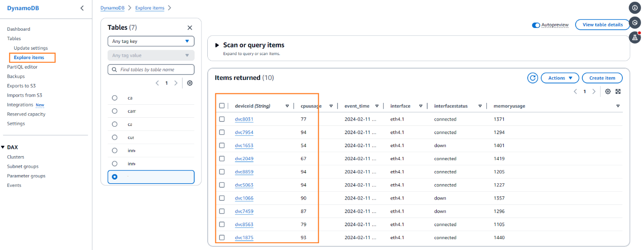
Task: Open item dvc7459 link
Action: [x=244, y=211]
